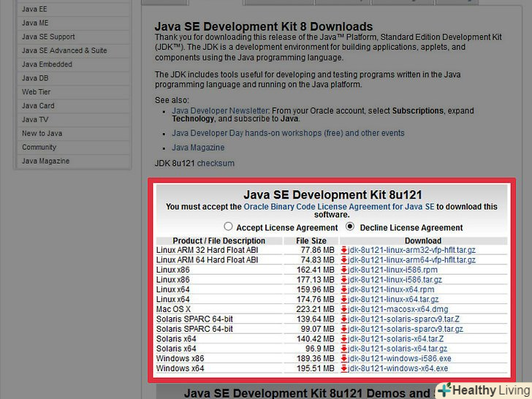Click the 77.86 MB file size cell
532x399 pixels.
[x=318, y=250]
